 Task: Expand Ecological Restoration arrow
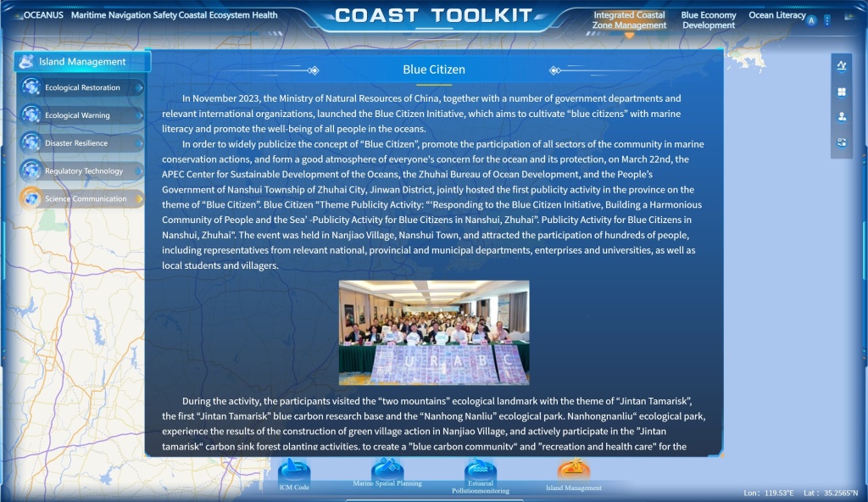pyautogui.click(x=139, y=87)
